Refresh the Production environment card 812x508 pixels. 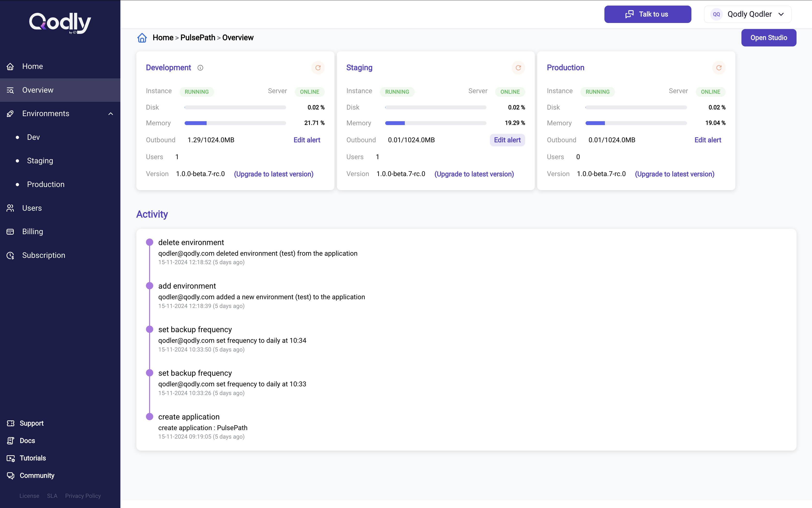(719, 68)
